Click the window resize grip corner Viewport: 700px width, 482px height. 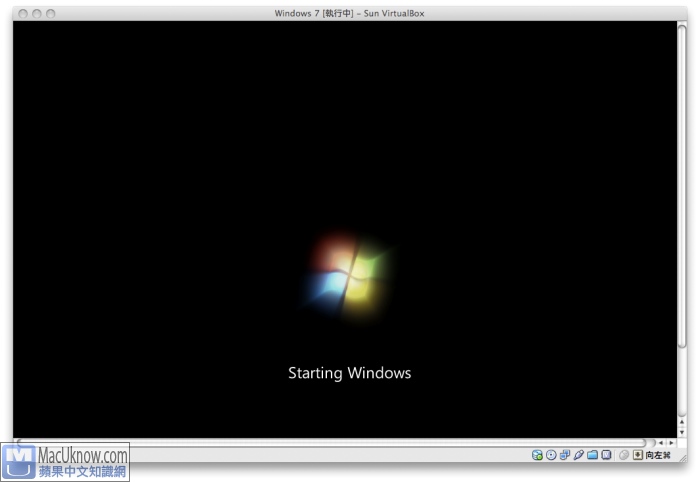(x=683, y=458)
